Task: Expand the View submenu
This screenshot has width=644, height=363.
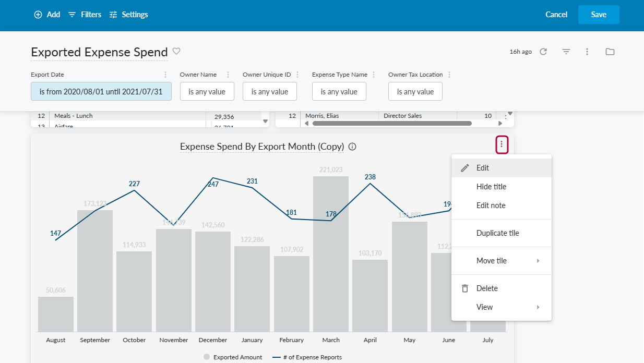Action: pos(501,307)
